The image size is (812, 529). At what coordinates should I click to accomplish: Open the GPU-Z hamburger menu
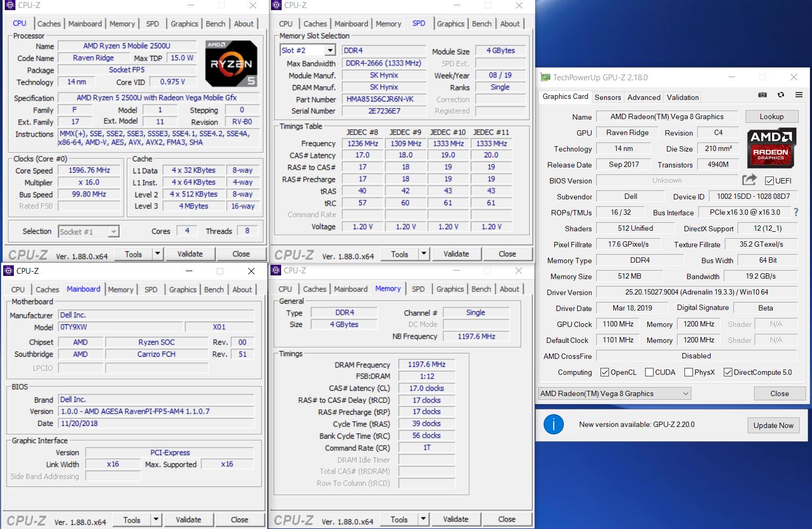click(x=799, y=95)
